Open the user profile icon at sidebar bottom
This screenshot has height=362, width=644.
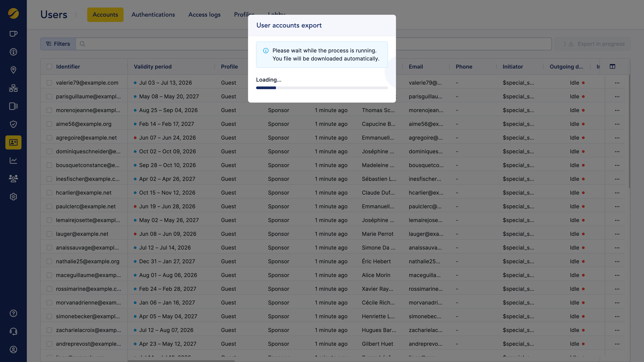pyautogui.click(x=13, y=349)
